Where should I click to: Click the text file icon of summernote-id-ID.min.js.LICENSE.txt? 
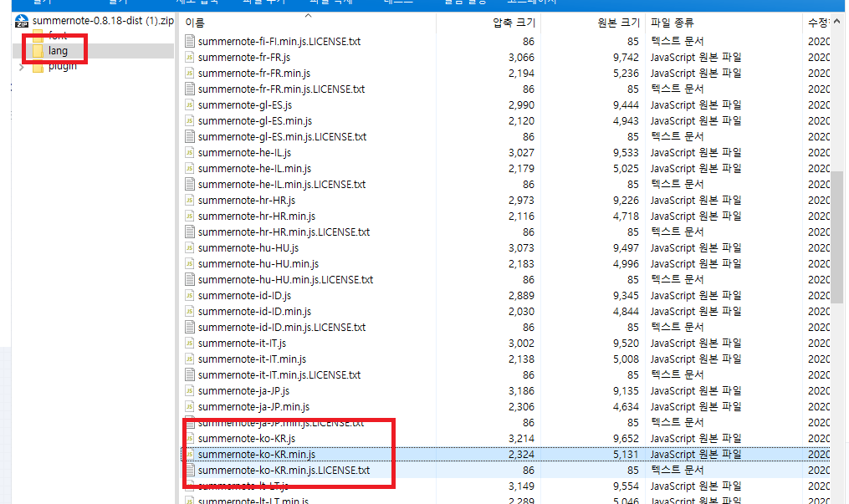190,327
